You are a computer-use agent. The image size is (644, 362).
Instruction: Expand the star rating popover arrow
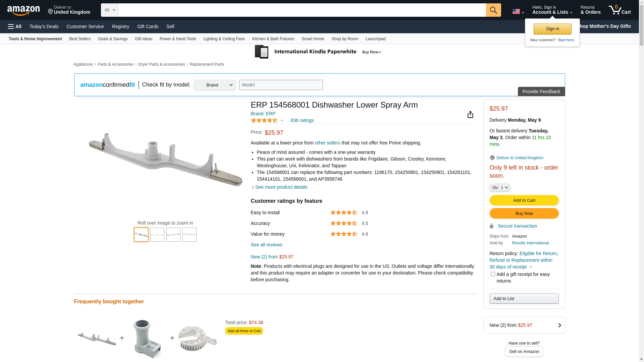click(282, 120)
